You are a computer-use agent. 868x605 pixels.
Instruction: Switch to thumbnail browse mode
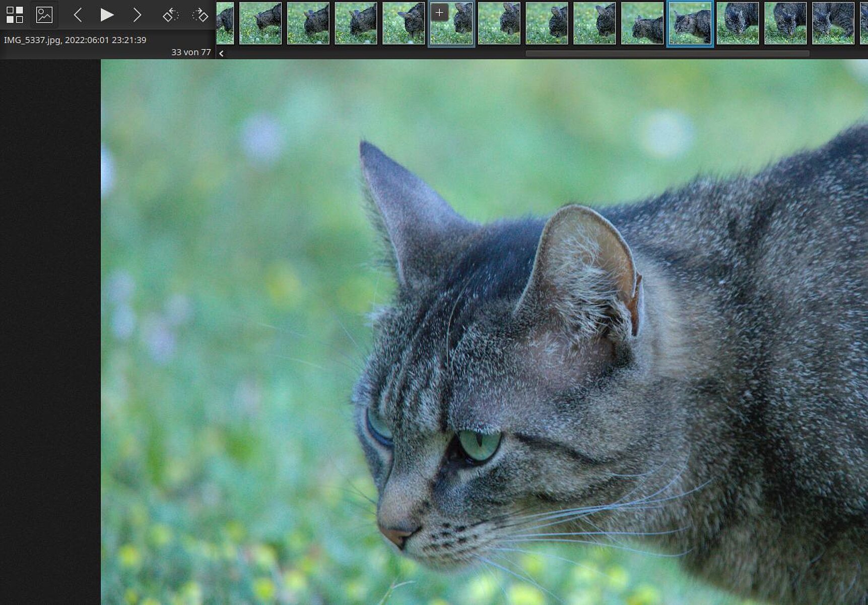coord(15,15)
